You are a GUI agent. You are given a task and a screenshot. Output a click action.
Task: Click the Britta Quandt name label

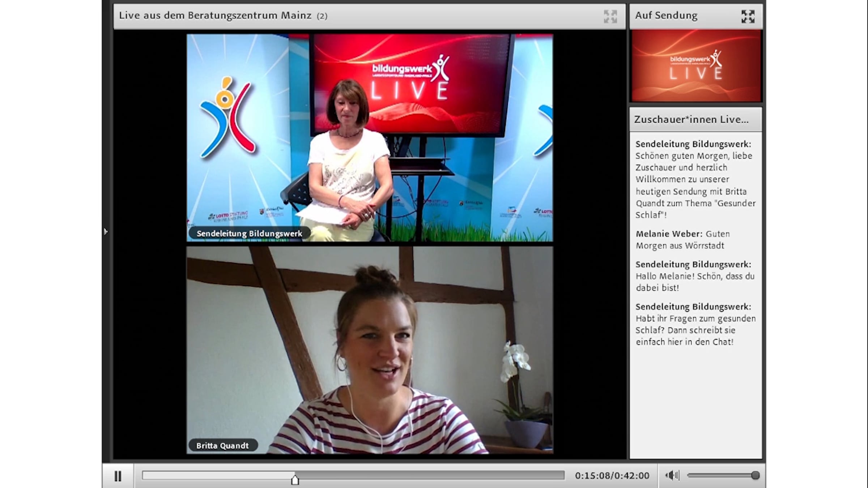(222, 446)
